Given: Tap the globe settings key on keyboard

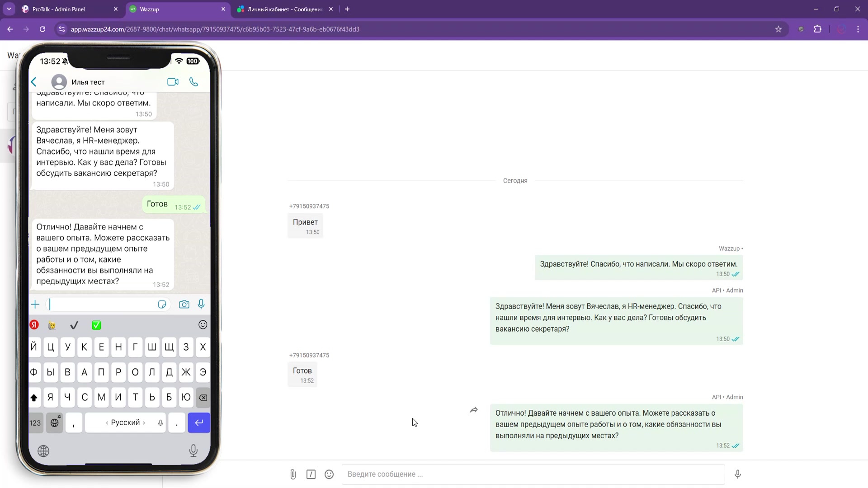Looking at the screenshot, I should 55,423.
